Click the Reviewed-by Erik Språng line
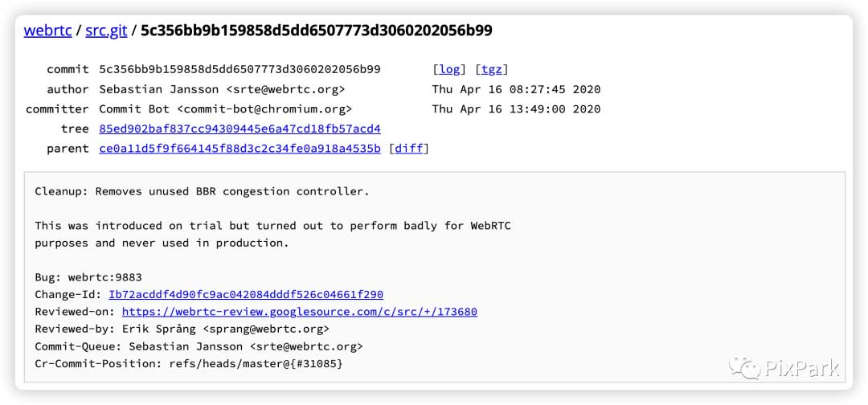 (x=182, y=329)
